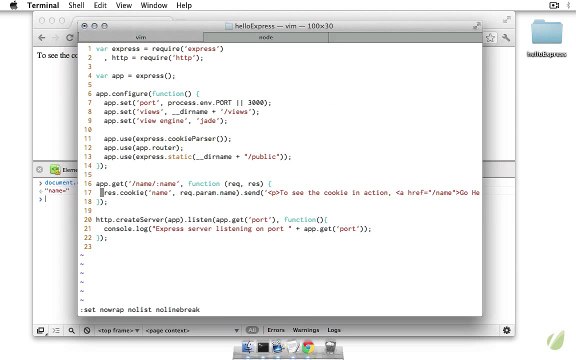Expand the <page context> dropdown
Viewport: 576px width, 360px height.
pos(192,331)
